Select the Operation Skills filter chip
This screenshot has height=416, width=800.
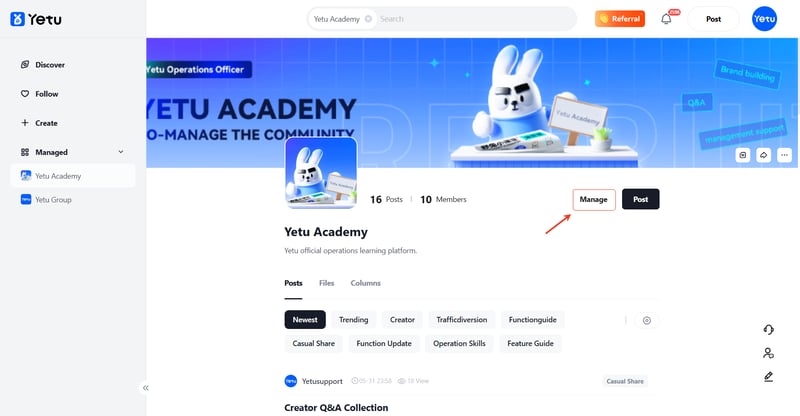(459, 344)
